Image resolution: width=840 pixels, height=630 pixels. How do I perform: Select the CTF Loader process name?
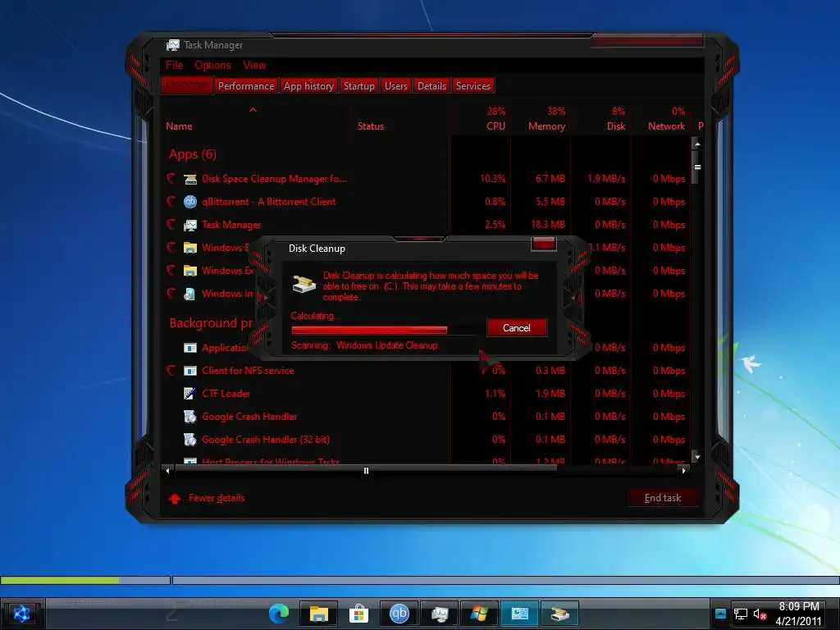[226, 394]
